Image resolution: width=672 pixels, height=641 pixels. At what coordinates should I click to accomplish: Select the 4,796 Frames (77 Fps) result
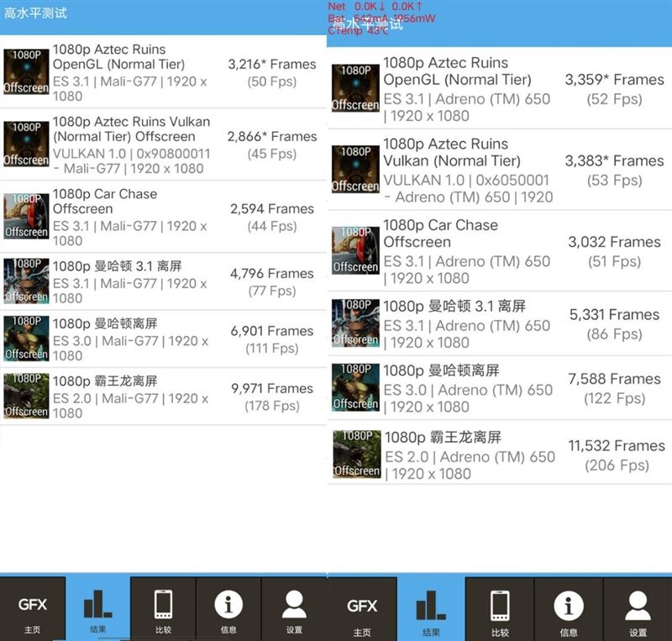click(272, 281)
